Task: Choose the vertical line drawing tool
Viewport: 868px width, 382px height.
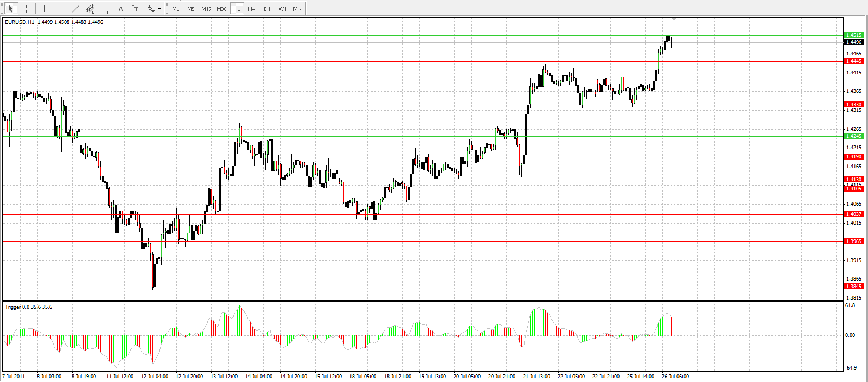Action: coord(45,9)
